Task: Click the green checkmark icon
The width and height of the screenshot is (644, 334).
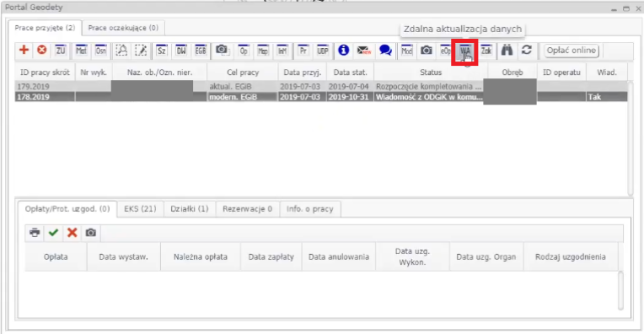Action: tap(53, 233)
